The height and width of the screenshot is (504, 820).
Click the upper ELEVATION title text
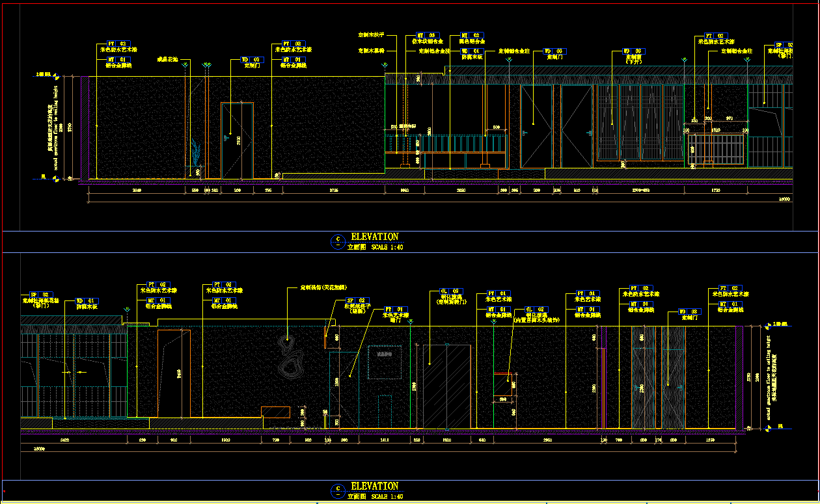374,237
